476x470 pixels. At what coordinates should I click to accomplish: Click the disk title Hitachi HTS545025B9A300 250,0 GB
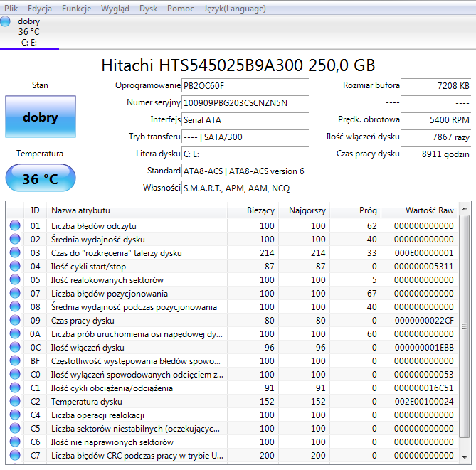[x=238, y=65]
